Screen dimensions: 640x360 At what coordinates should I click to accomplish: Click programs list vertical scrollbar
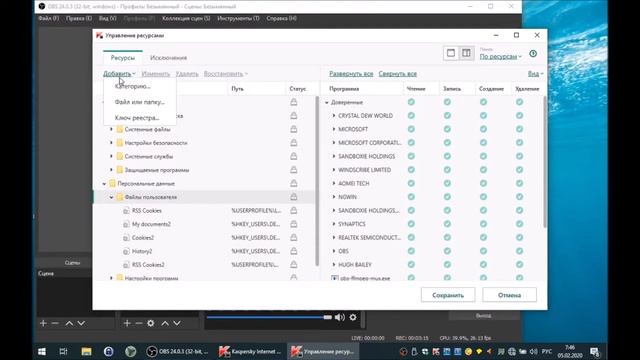click(x=544, y=162)
